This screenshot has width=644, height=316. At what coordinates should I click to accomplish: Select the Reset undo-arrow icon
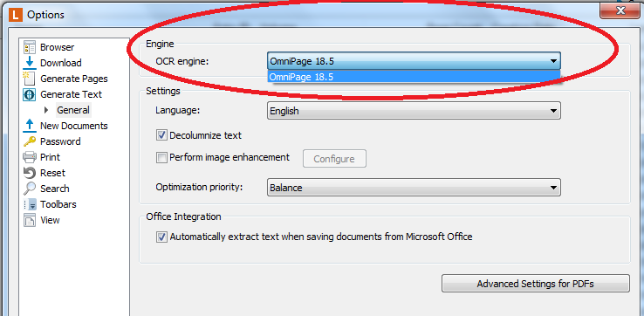coord(30,173)
